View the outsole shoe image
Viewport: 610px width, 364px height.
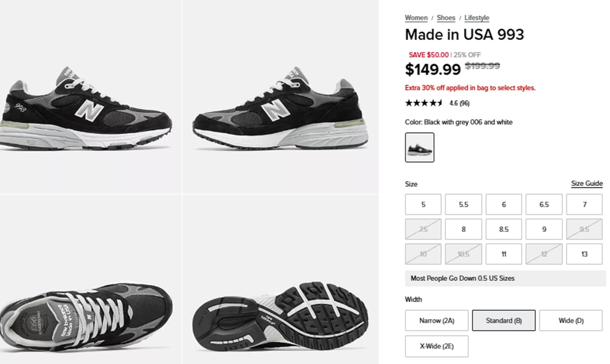tap(280, 279)
